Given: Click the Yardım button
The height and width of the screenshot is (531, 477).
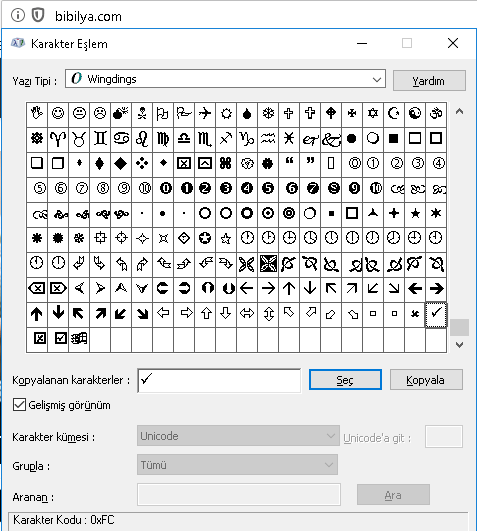Looking at the screenshot, I should coord(429,81).
